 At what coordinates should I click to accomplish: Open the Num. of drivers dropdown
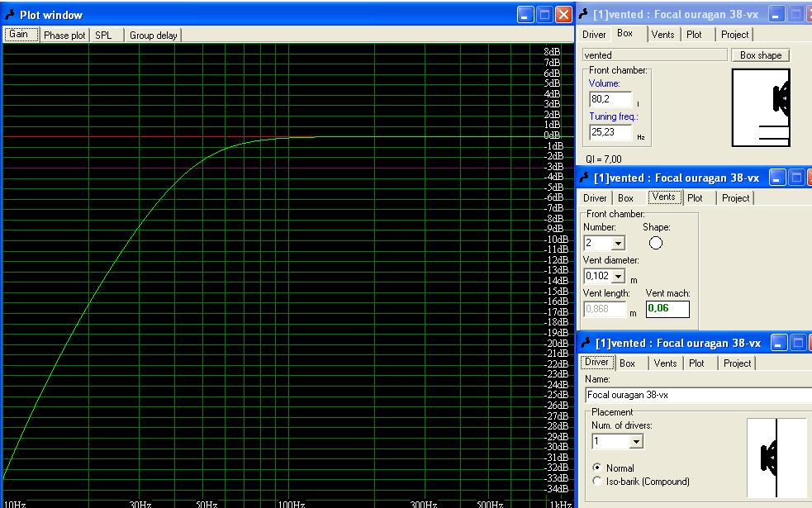point(634,442)
